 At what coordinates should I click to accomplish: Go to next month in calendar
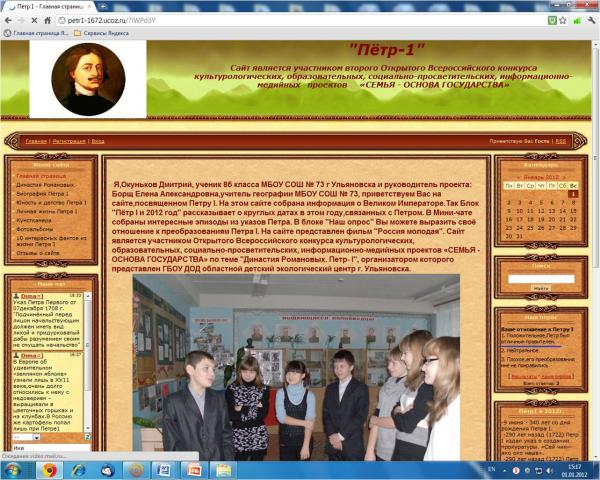(x=564, y=177)
